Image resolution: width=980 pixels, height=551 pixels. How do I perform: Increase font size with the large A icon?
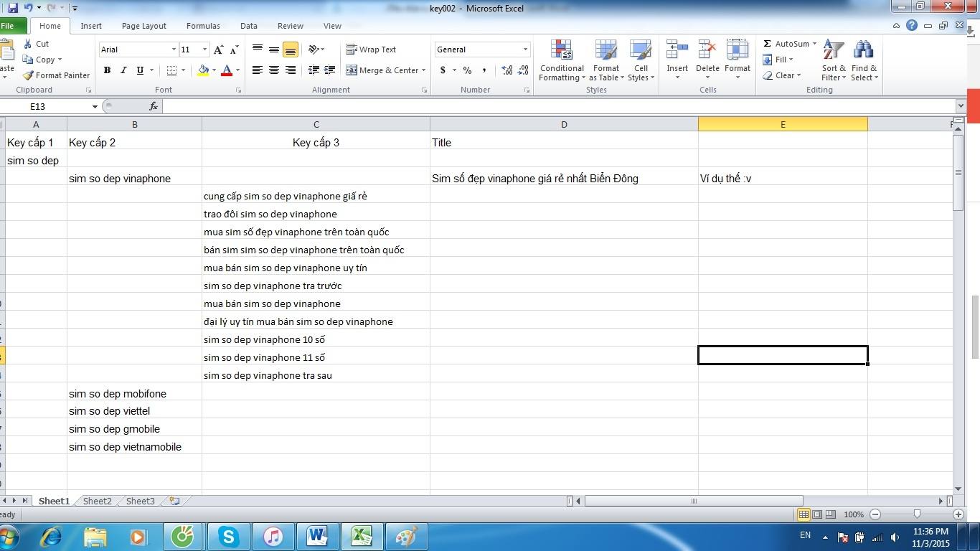(219, 50)
